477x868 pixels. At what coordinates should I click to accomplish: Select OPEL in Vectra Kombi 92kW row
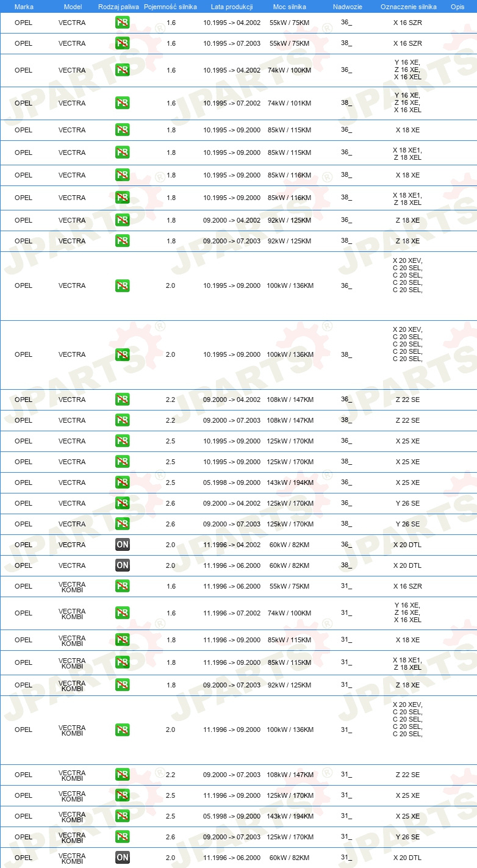click(23, 685)
